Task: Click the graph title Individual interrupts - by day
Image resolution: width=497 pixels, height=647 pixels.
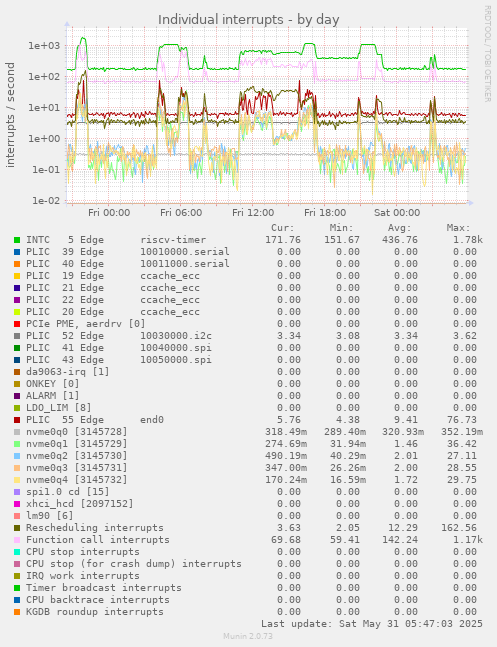Action: click(x=248, y=19)
